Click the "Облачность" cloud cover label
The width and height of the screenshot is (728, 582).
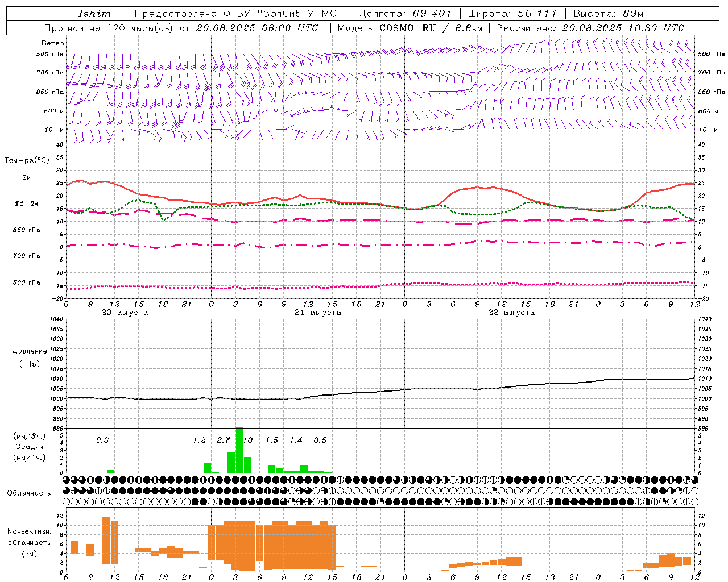[x=29, y=493]
